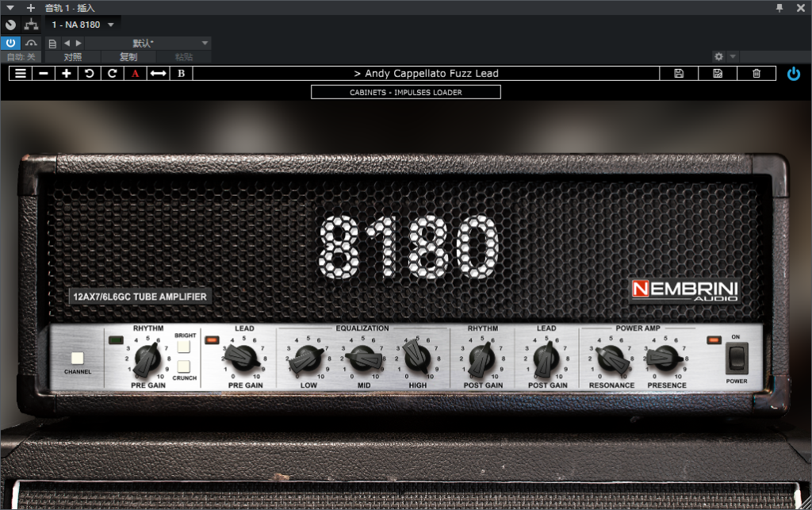This screenshot has width=812, height=510.
Task: Go to previous host preset
Action: tap(67, 43)
